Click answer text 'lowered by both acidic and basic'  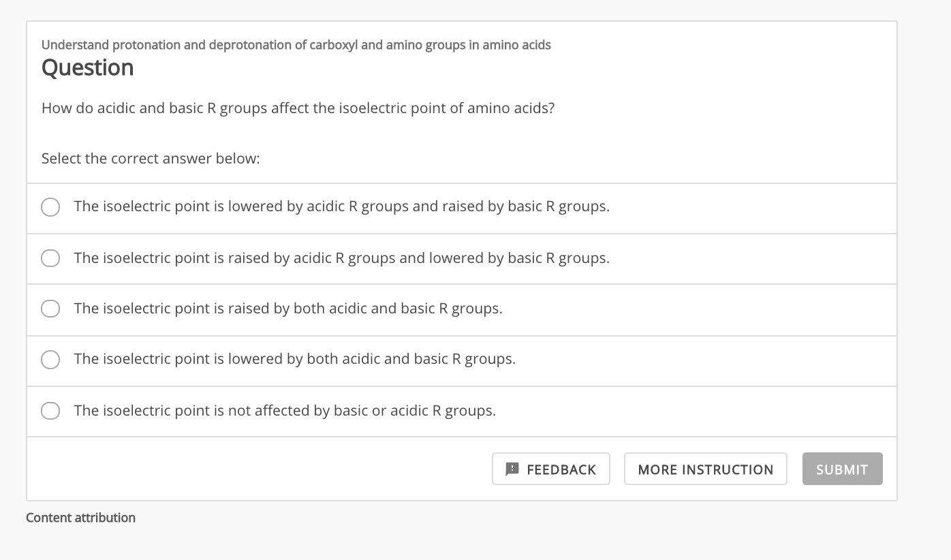[339, 359]
